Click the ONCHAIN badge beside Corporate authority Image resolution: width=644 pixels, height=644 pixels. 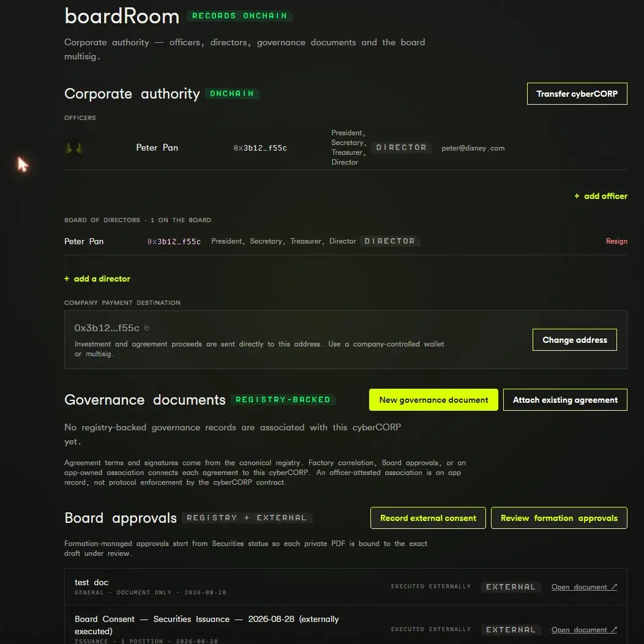[x=232, y=94]
